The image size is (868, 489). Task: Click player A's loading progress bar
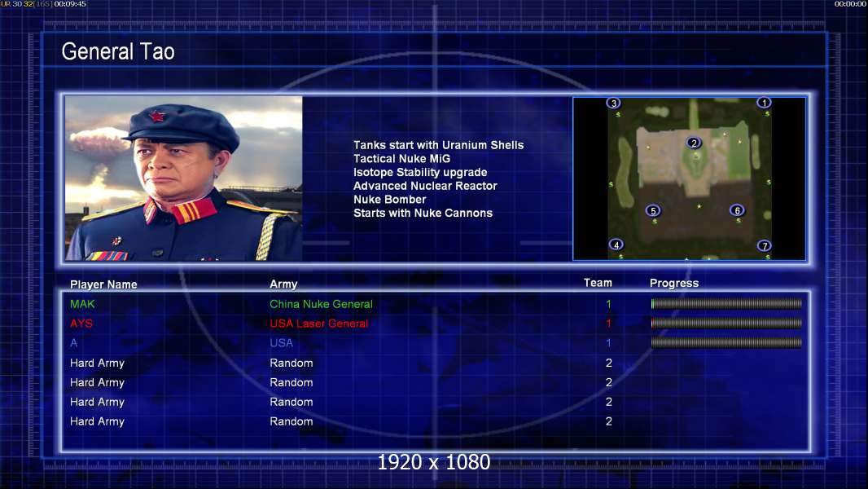[x=726, y=343]
